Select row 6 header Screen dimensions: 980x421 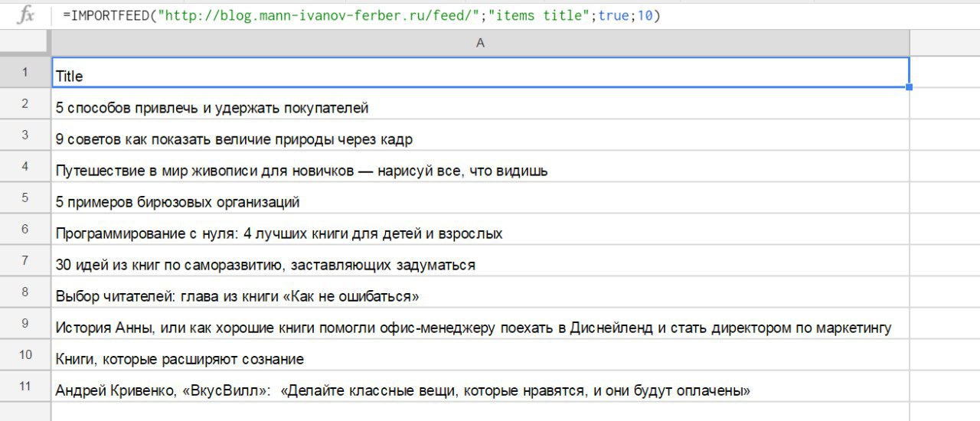[25, 229]
